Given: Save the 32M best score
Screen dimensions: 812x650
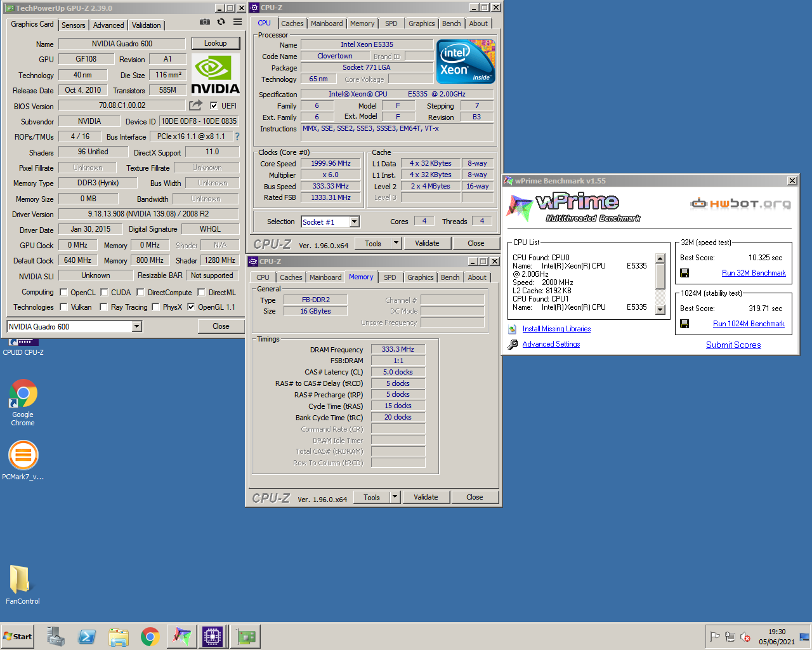Looking at the screenshot, I should pos(684,273).
